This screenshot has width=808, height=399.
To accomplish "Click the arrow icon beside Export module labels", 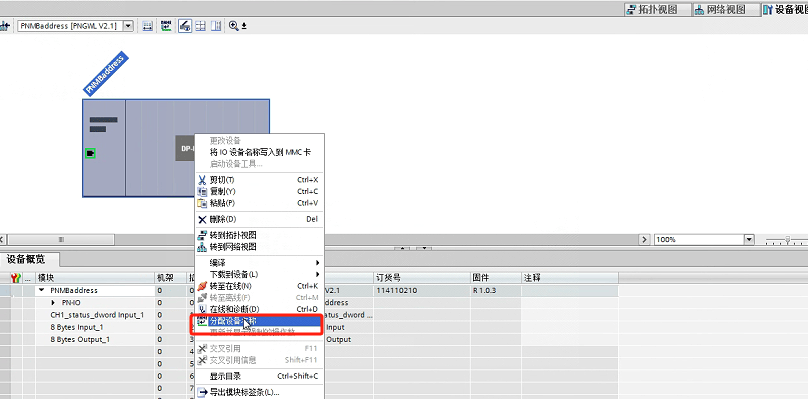I will [202, 393].
